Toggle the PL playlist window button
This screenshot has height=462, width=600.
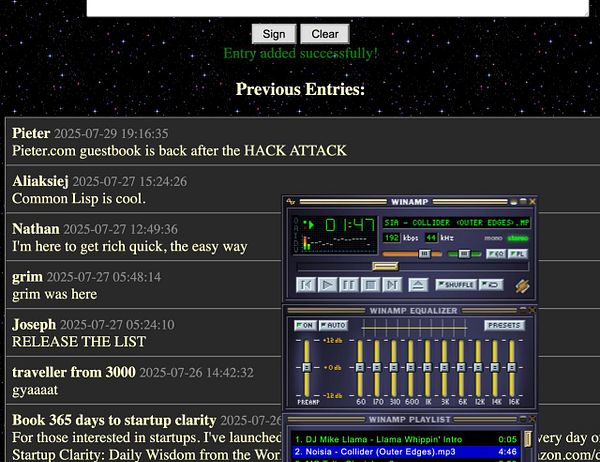click(518, 254)
